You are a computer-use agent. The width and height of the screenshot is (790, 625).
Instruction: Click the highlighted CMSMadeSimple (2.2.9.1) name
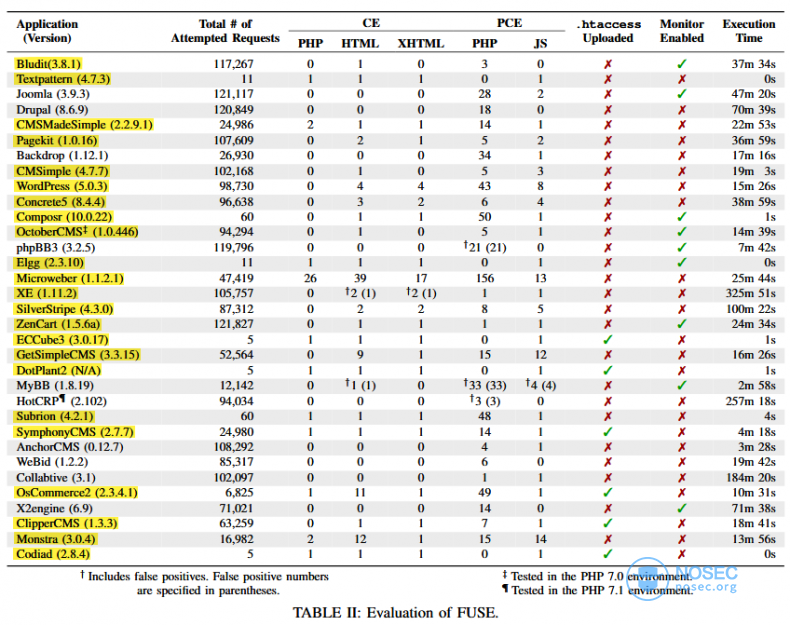[x=84, y=125]
